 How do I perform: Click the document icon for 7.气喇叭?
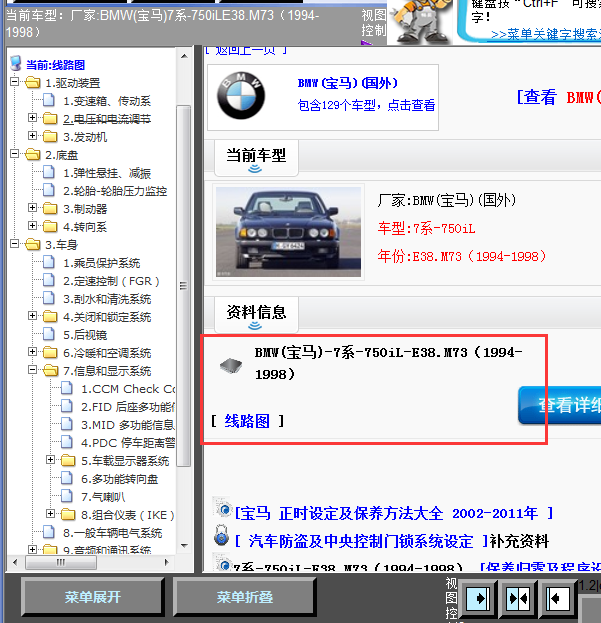click(67, 496)
